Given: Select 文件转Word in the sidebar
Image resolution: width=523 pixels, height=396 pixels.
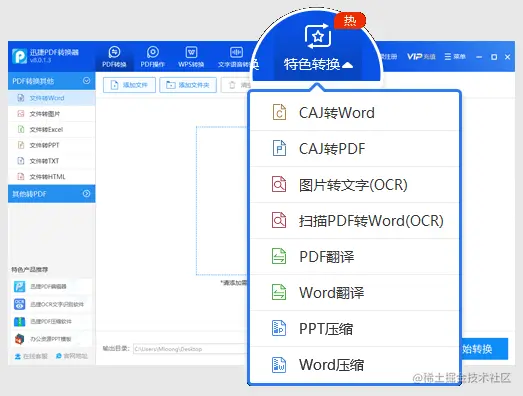Looking at the screenshot, I should [52, 98].
